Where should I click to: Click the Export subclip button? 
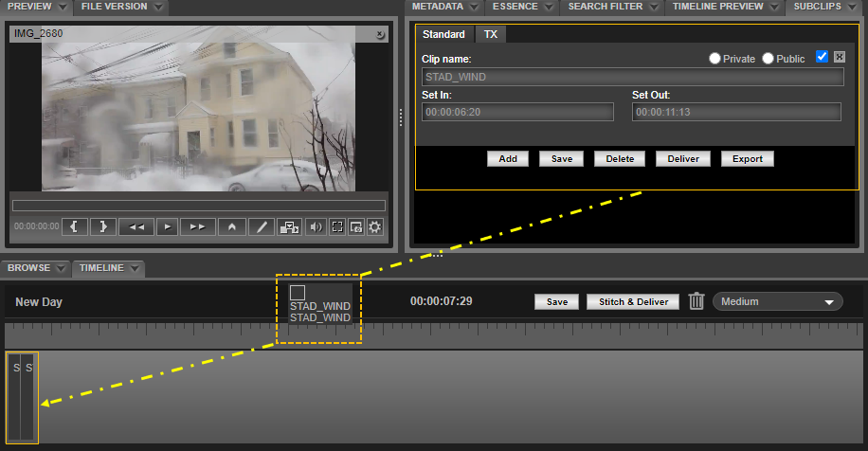point(748,159)
